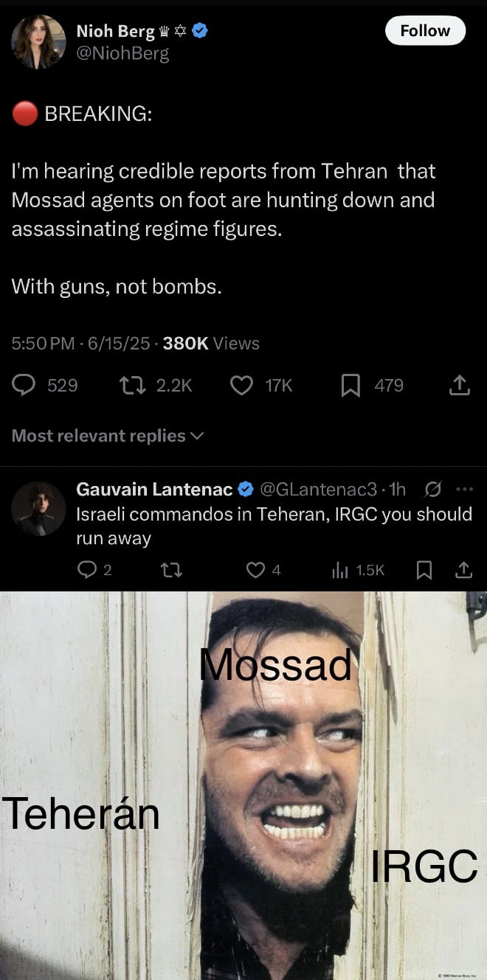Viewport: 487px width, 980px height.
Task: Share the main tweet via the upload icon
Action: click(x=459, y=385)
